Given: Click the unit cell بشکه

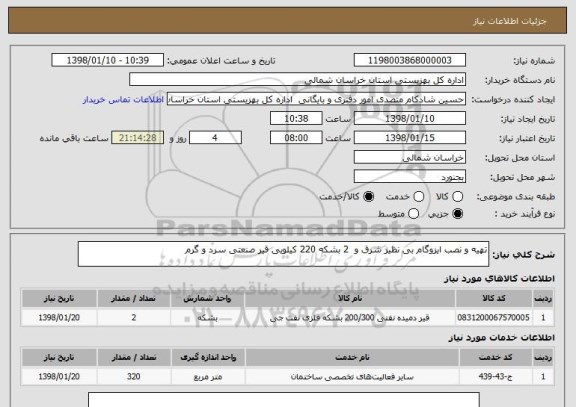Looking at the screenshot, I should pyautogui.click(x=208, y=318).
